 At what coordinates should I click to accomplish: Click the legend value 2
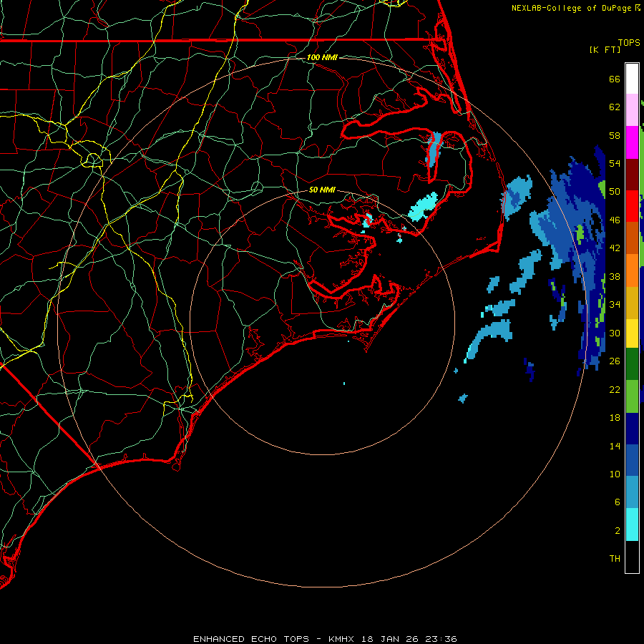[618, 531]
